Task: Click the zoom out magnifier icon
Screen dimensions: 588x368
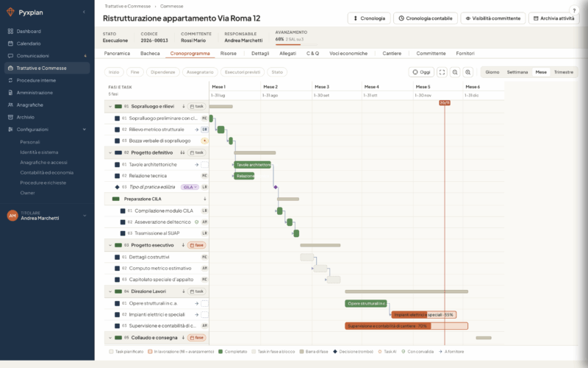Action: (455, 72)
